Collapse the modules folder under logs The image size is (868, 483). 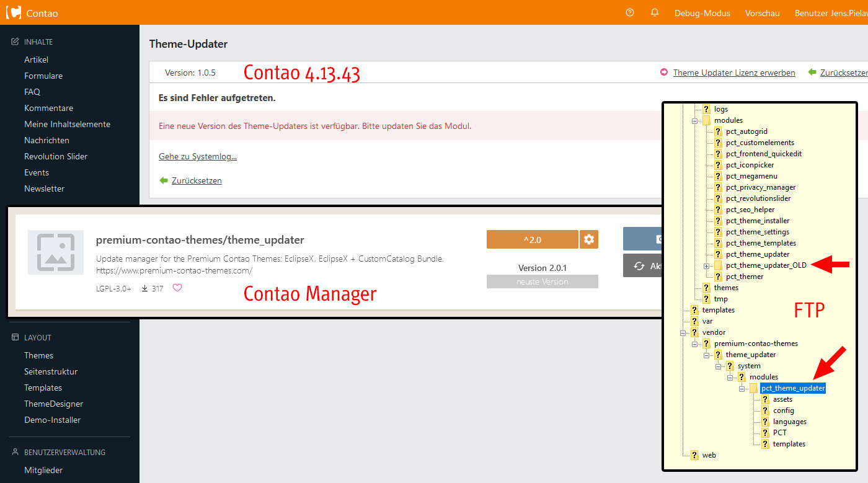pos(695,120)
